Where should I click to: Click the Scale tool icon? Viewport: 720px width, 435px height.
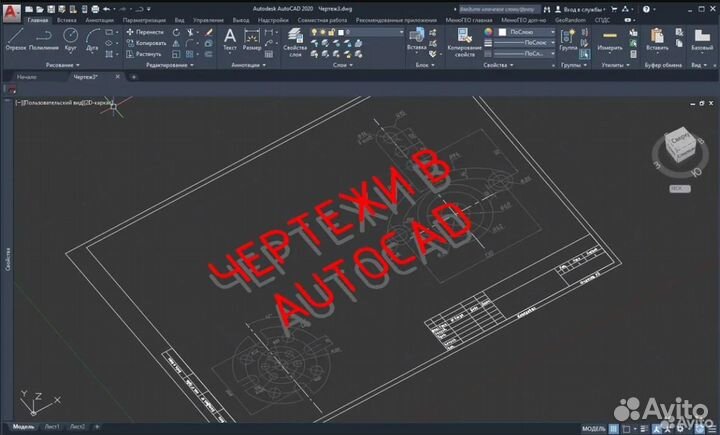click(176, 54)
